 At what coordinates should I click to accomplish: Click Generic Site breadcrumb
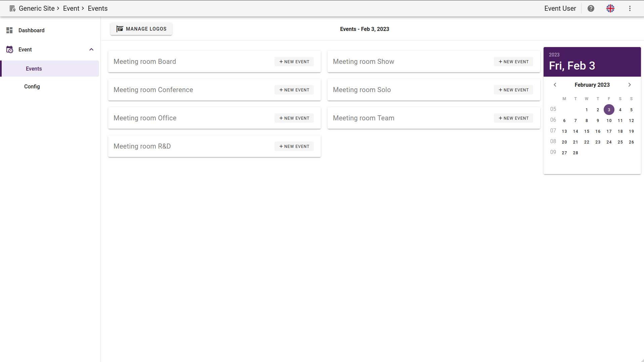[37, 8]
